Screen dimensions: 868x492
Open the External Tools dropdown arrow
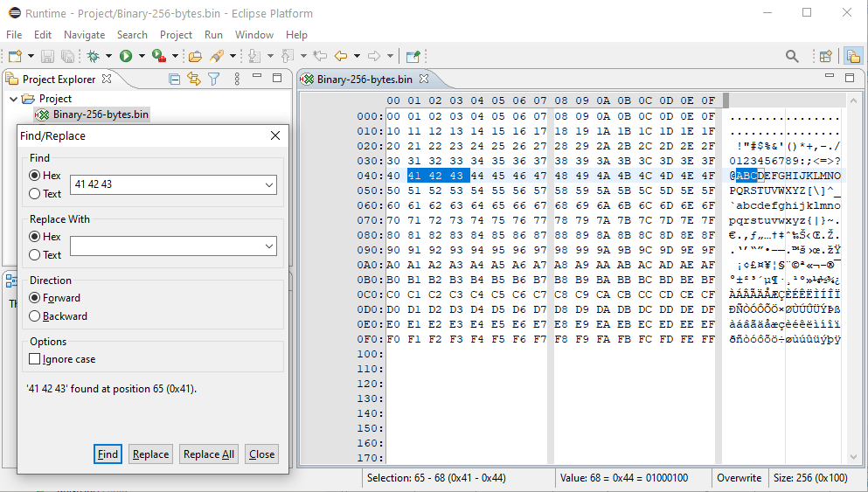click(x=175, y=56)
